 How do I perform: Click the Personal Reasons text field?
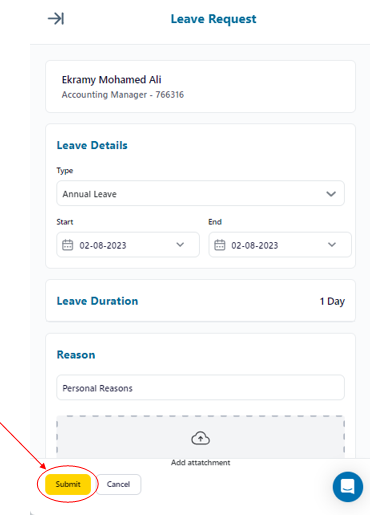[x=200, y=387]
